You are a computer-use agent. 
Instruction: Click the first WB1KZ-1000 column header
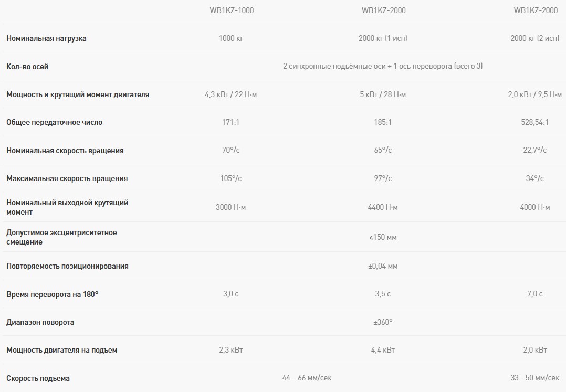231,10
